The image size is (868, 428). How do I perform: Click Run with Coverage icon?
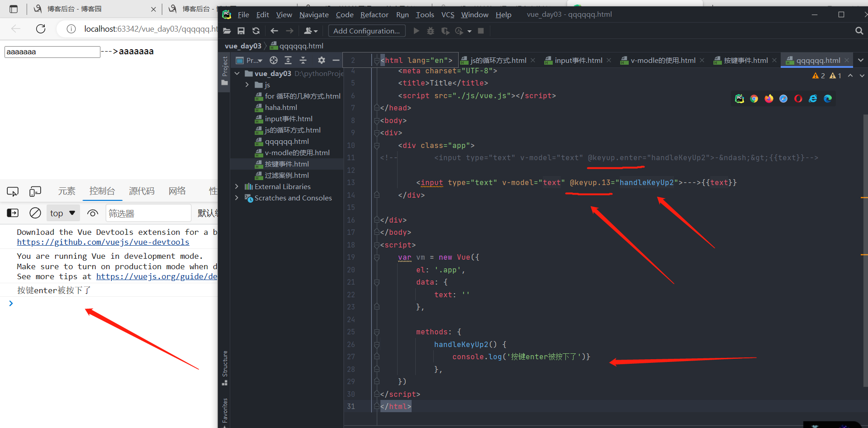445,31
